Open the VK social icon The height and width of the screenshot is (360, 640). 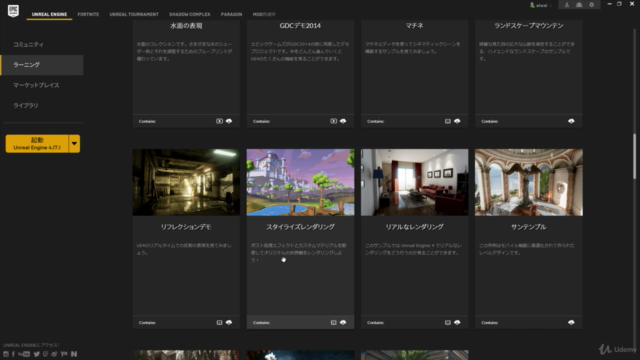click(x=64, y=354)
